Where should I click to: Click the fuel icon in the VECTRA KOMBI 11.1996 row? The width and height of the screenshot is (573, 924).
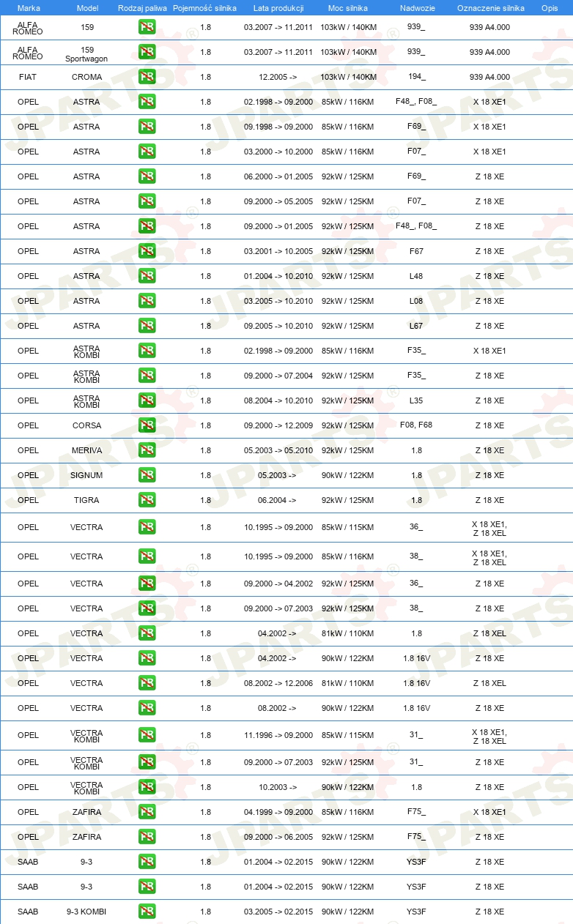[x=147, y=735]
